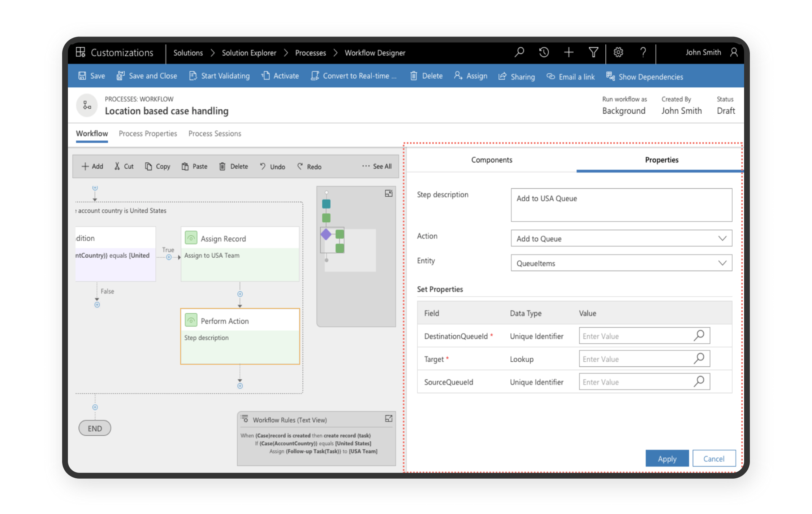Click the Step description text box
812x514 pixels.
click(x=621, y=205)
